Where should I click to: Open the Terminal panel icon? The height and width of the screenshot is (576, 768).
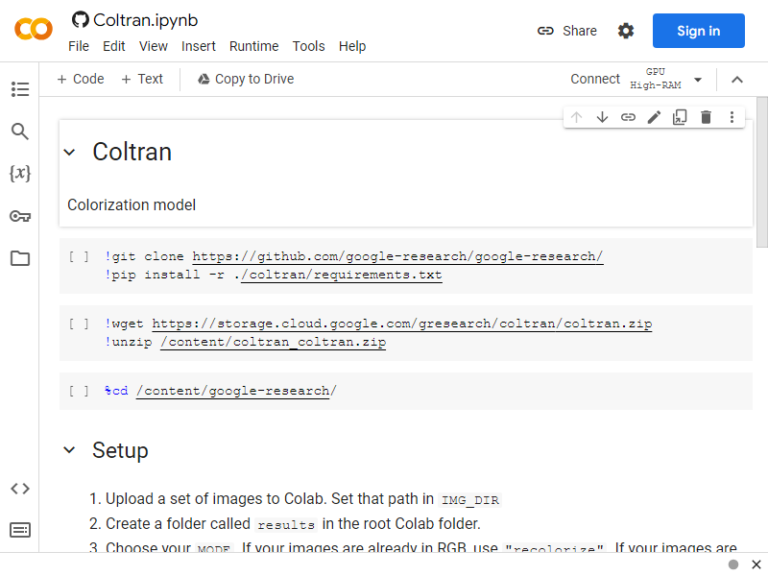tap(20, 530)
